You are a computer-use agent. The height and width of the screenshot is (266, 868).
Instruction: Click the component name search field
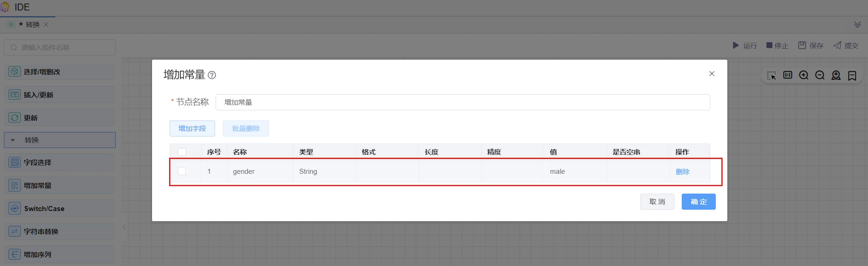click(60, 47)
